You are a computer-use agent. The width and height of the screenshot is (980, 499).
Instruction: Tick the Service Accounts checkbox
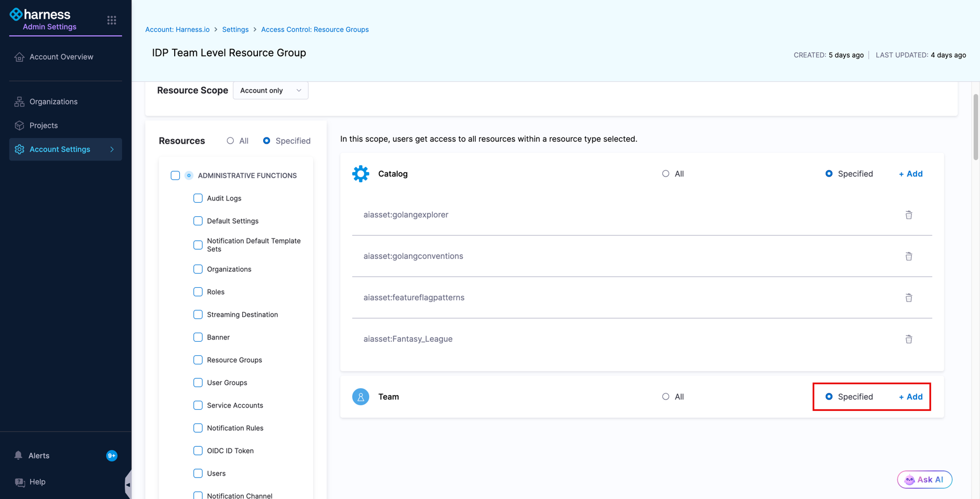click(x=198, y=405)
